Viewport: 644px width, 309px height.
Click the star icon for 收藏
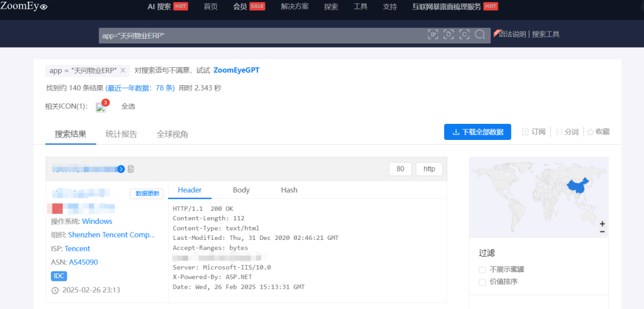click(590, 132)
